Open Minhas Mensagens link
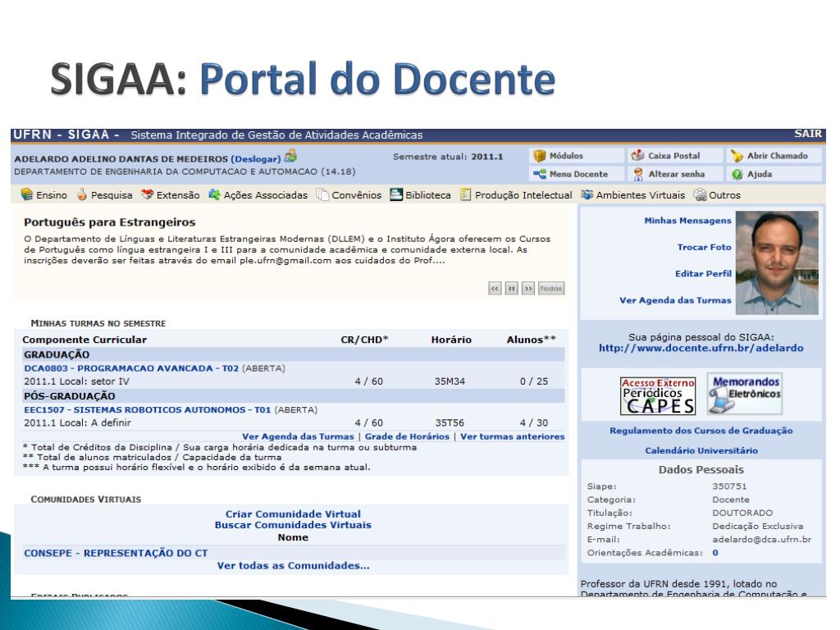The height and width of the screenshot is (630, 840). [x=687, y=220]
